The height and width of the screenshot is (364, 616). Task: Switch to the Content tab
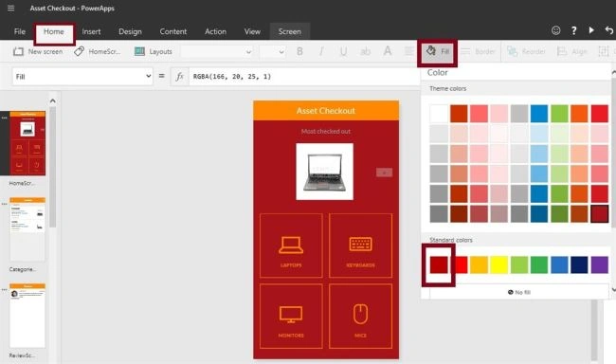click(172, 31)
